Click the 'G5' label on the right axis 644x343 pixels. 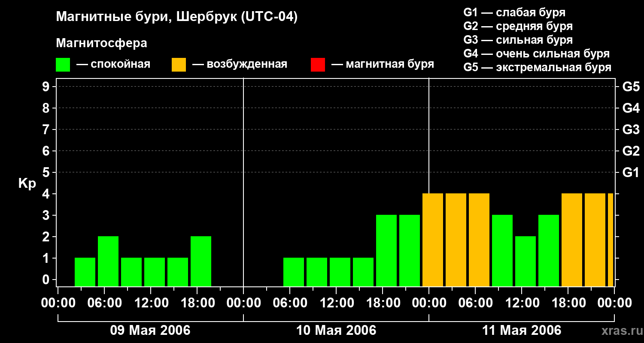(631, 87)
